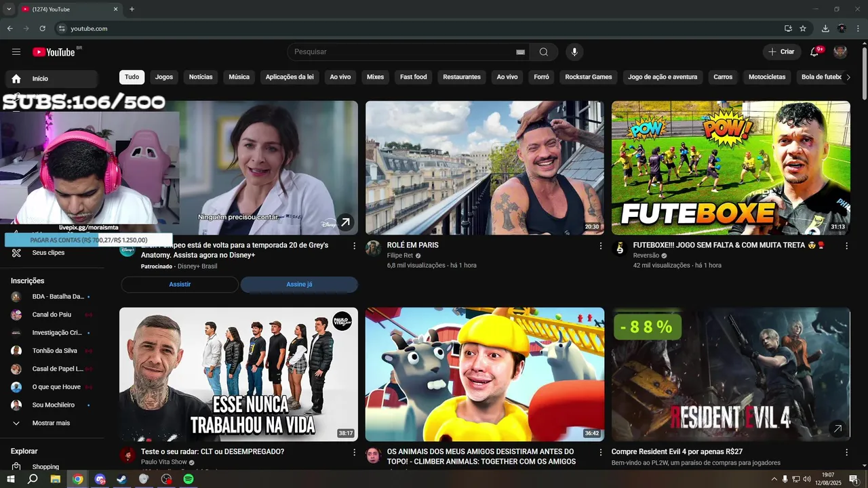Image resolution: width=868 pixels, height=488 pixels.
Task: Select the Tudo filter chip
Action: (132, 77)
